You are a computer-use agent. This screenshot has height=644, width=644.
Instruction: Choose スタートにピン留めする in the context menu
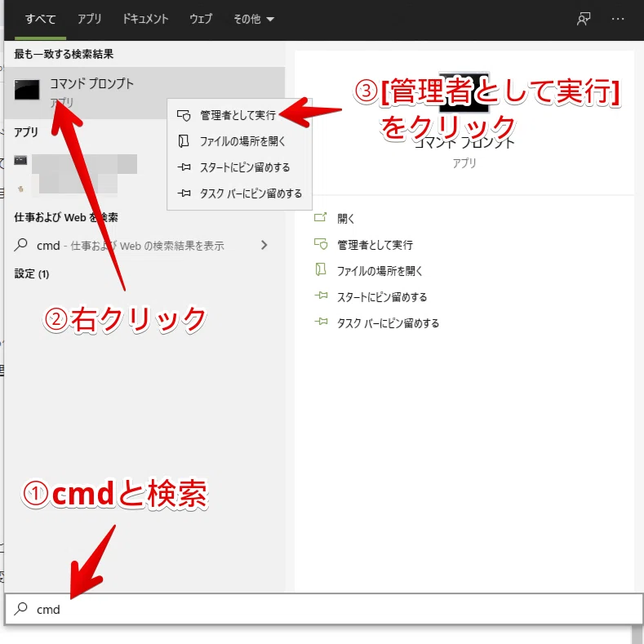point(239,167)
